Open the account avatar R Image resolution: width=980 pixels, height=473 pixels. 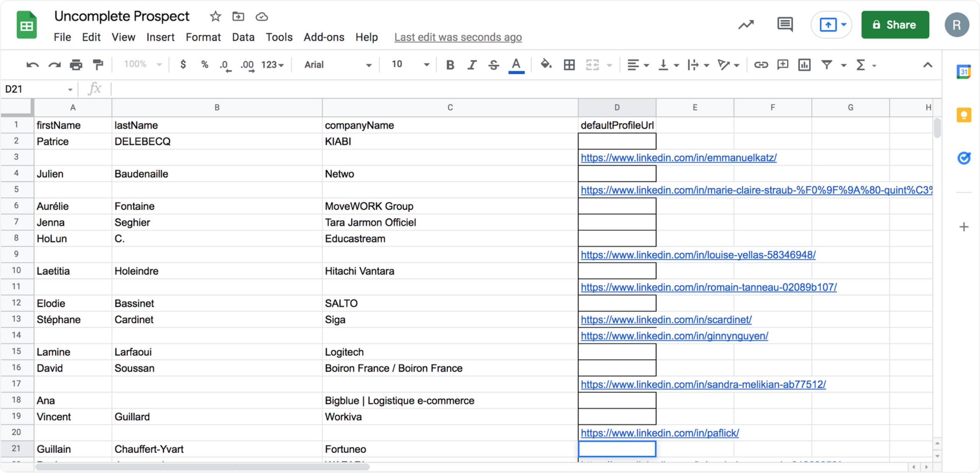[x=957, y=25]
